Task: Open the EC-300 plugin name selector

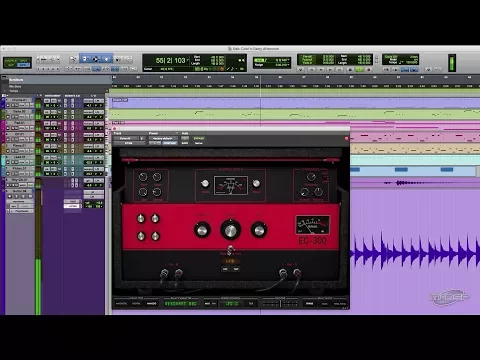Action: (129, 143)
